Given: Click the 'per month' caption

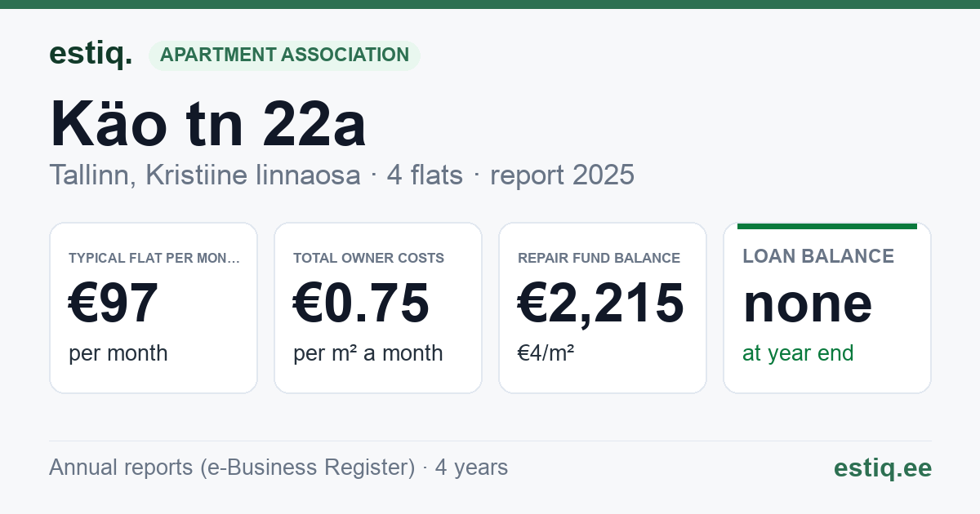Looking at the screenshot, I should click(118, 353).
